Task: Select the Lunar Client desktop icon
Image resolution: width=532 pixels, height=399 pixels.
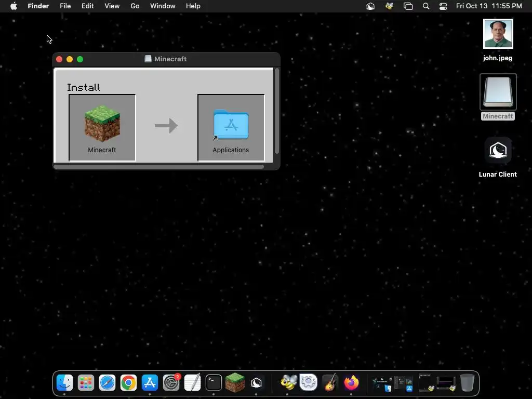Action: coord(498,150)
